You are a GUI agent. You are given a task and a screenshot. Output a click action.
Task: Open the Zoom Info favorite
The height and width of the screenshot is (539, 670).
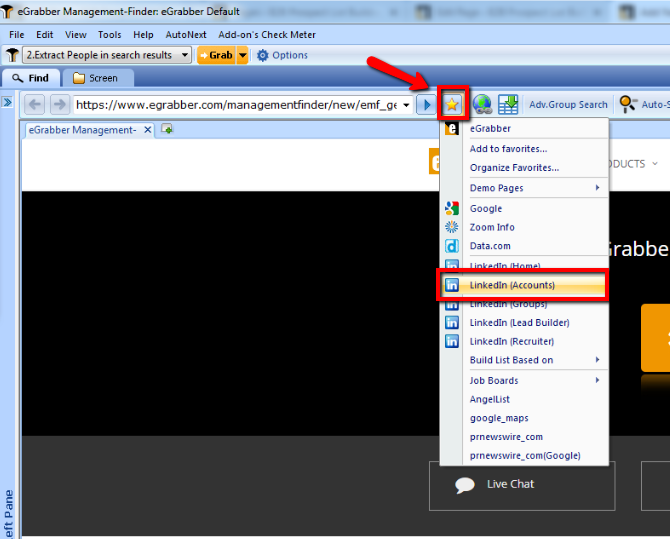tap(524, 227)
